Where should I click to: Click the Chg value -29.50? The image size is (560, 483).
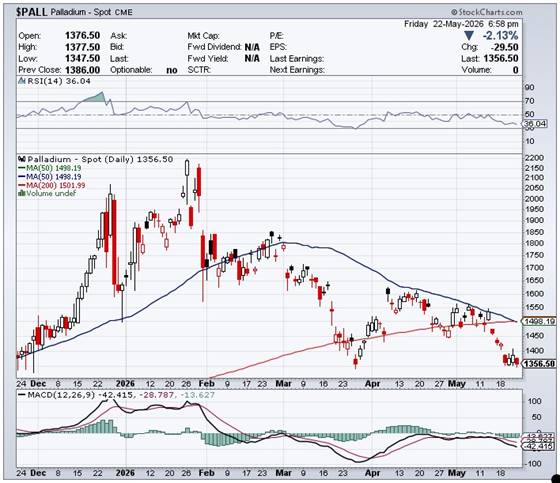point(504,47)
